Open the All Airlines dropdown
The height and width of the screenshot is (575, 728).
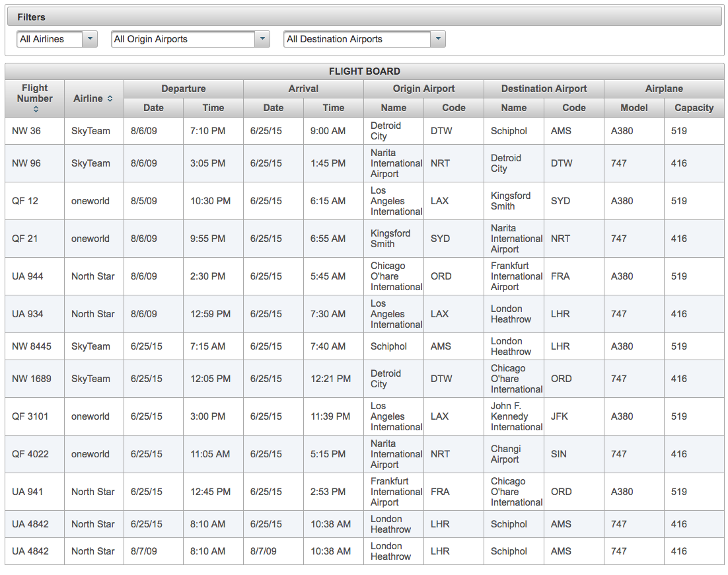(57, 39)
